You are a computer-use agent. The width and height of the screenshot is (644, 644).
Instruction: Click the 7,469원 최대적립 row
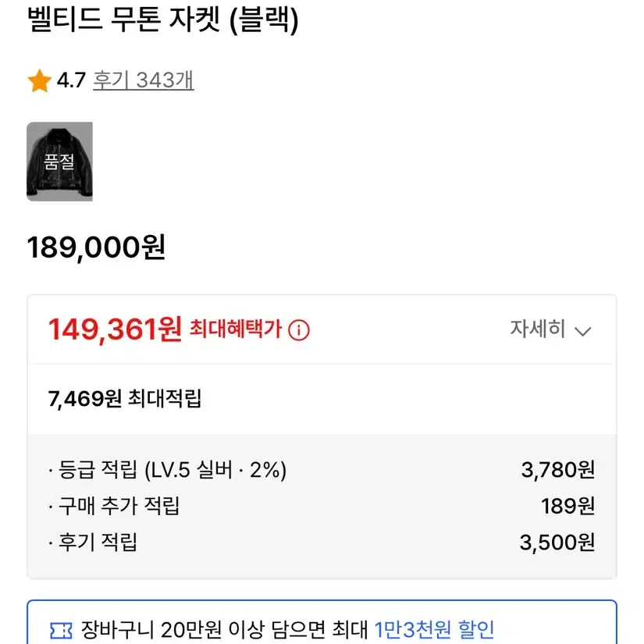click(x=322, y=398)
